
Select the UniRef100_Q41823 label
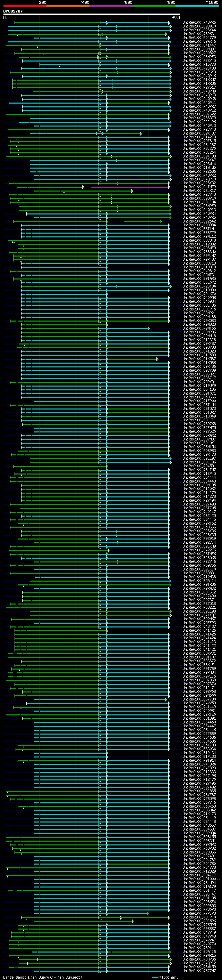click(x=199, y=351)
